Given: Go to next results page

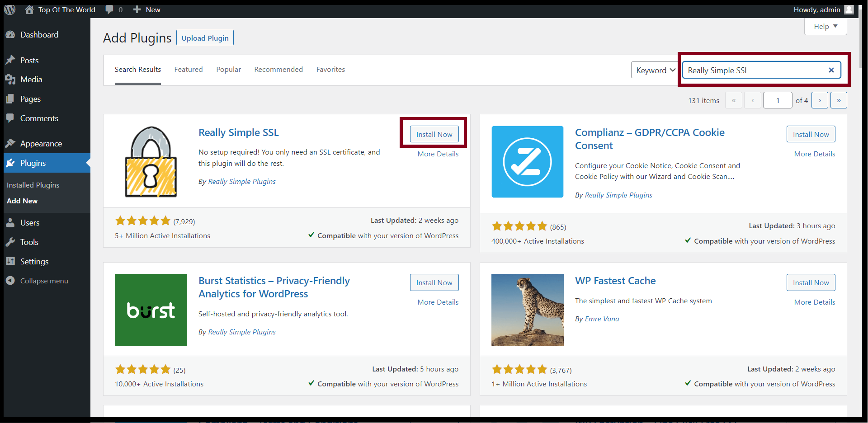Looking at the screenshot, I should (x=820, y=100).
